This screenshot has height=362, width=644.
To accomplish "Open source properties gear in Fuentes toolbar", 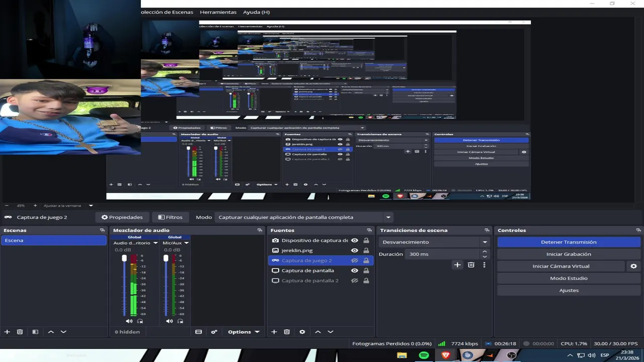I will pyautogui.click(x=302, y=332).
